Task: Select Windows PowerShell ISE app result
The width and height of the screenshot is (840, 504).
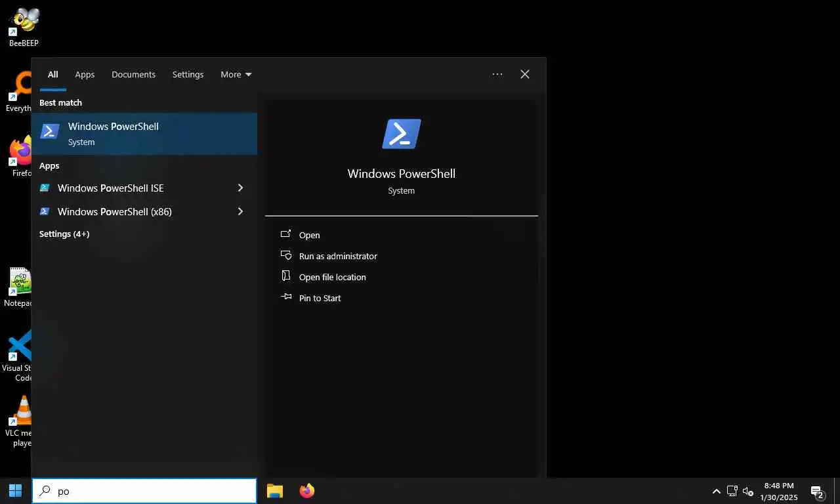Action: coord(144,188)
